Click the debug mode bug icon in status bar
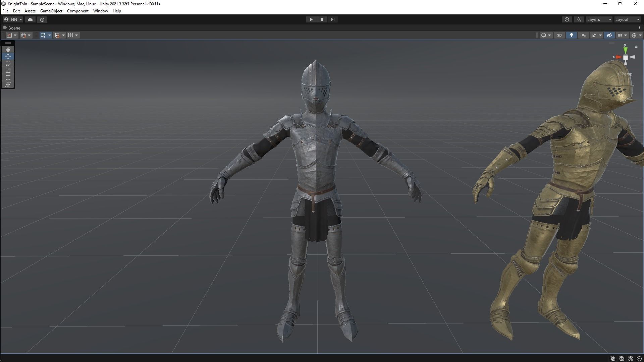The image size is (644, 362). tap(613, 358)
